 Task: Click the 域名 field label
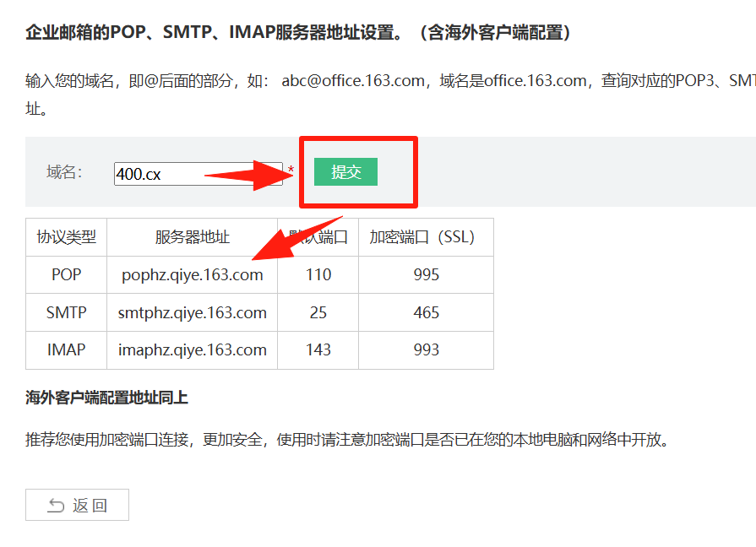click(64, 172)
